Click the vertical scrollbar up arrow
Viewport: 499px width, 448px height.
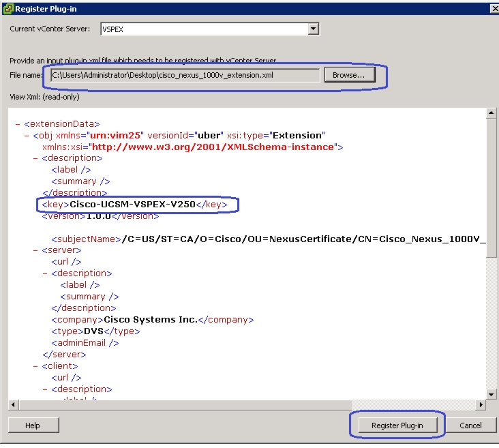(x=491, y=113)
